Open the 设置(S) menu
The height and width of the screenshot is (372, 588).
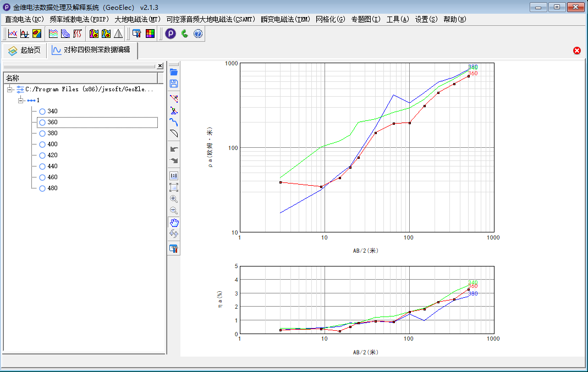point(426,19)
